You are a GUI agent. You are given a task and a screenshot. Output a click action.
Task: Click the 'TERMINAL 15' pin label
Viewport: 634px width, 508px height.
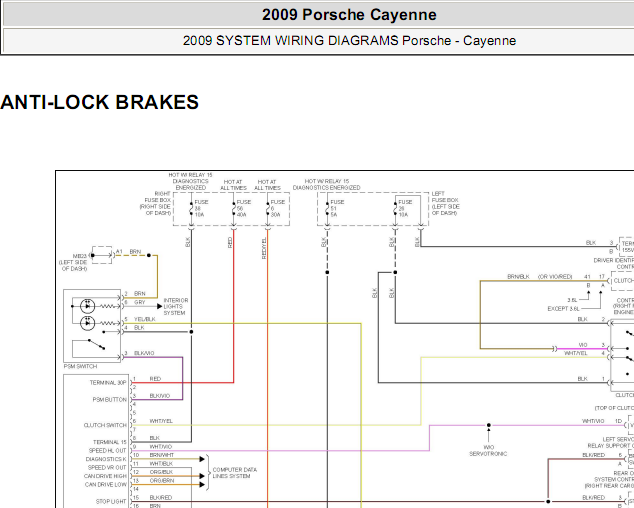pos(110,442)
